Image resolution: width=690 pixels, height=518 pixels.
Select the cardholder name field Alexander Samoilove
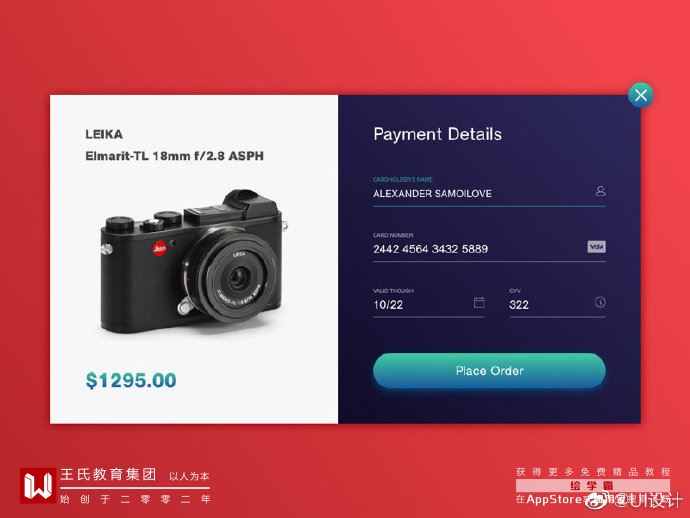(x=489, y=193)
